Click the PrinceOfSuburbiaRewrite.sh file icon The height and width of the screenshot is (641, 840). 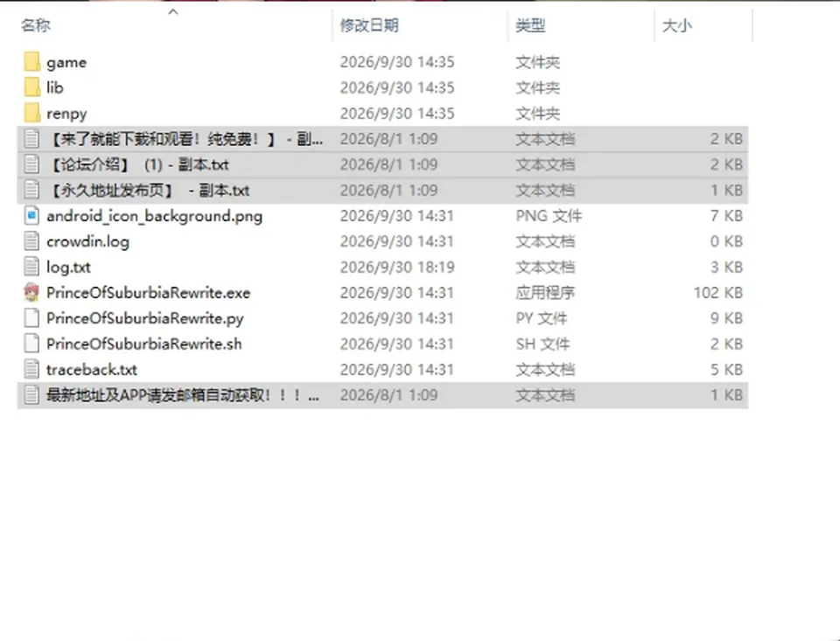[31, 344]
